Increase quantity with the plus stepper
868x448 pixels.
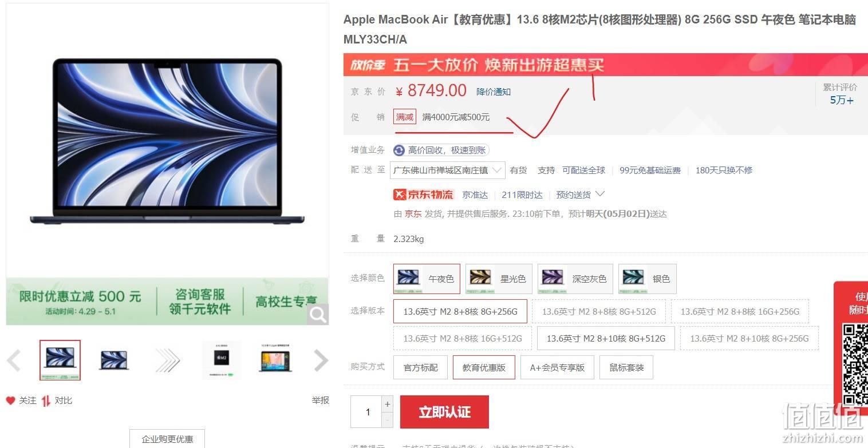(x=388, y=404)
